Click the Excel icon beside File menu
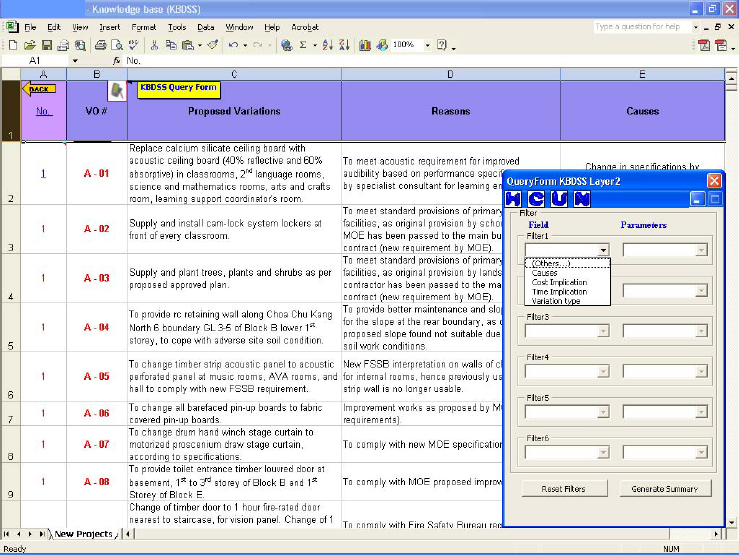This screenshot has width=739, height=555. 12,27
